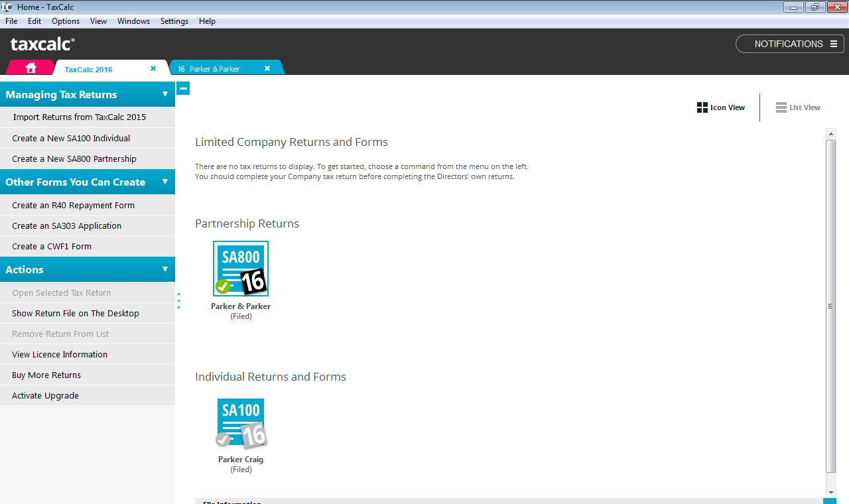The image size is (849, 504).
Task: Click Create a New SA100 Individual
Action: click(x=71, y=138)
